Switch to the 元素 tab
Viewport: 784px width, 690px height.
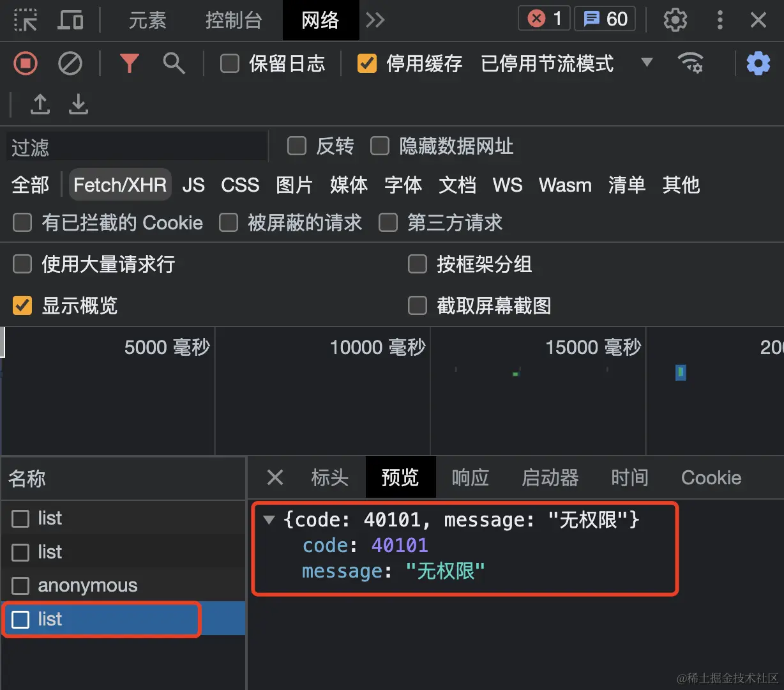click(147, 20)
